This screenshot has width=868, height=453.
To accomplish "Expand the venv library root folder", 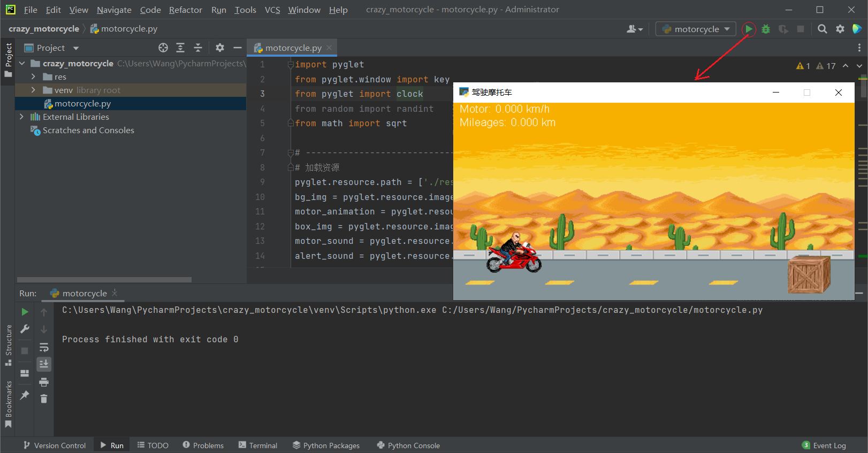I will click(33, 90).
